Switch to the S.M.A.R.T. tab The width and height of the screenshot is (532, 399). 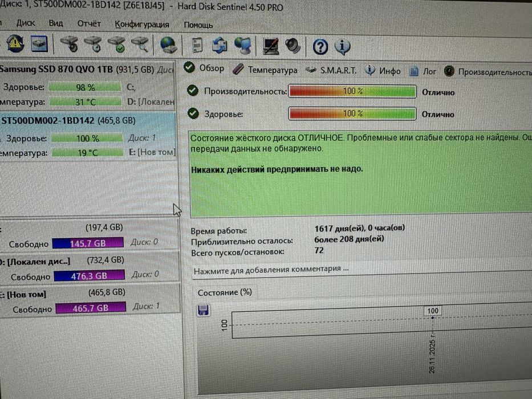coord(331,71)
